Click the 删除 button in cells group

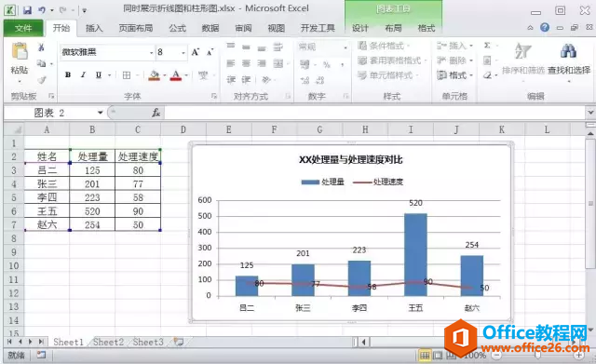pyautogui.click(x=455, y=61)
